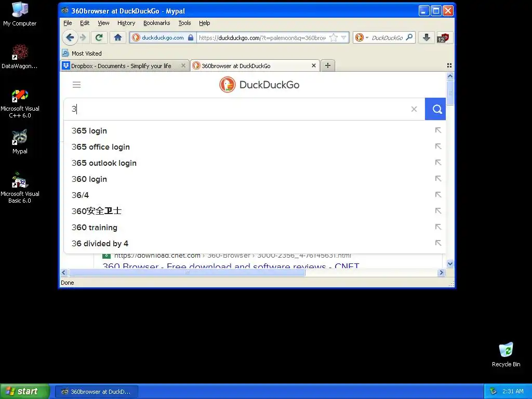
Task: Open a new tab with plus button
Action: [328, 65]
